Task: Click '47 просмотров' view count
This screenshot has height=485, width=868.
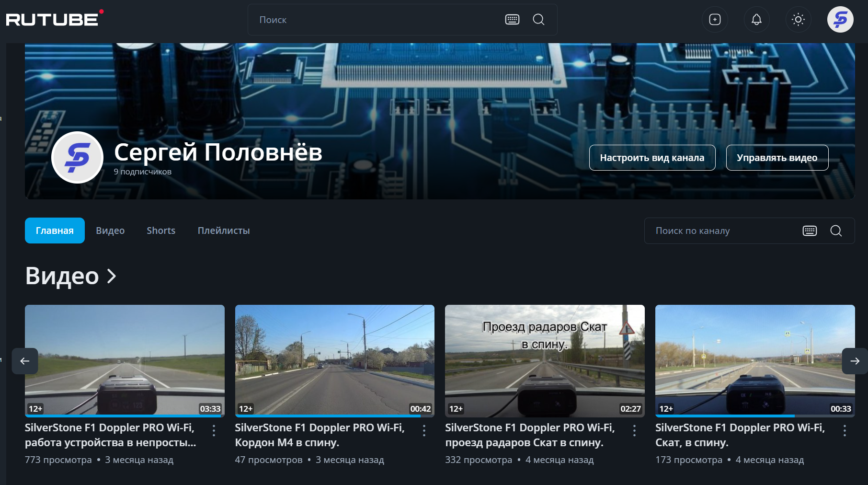Action: pyautogui.click(x=269, y=460)
